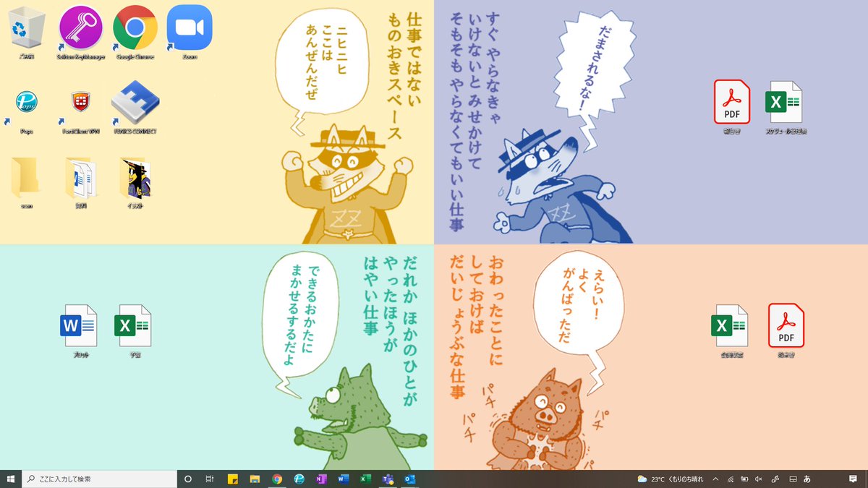Select the Excel file in the purple section
Screen dimensions: 868x488
tap(786, 107)
